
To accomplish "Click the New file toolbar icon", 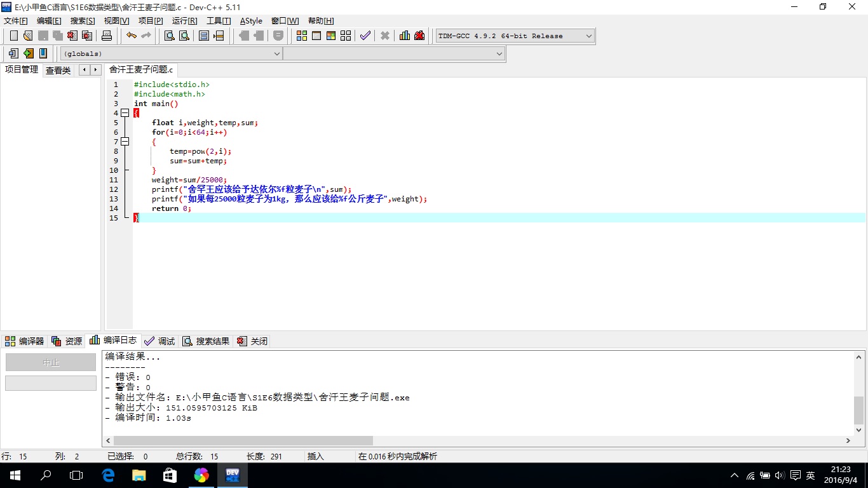I will 13,36.
